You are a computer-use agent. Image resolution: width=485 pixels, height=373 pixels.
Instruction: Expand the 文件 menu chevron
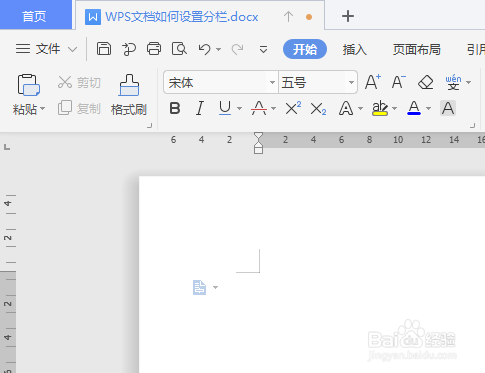click(x=72, y=49)
